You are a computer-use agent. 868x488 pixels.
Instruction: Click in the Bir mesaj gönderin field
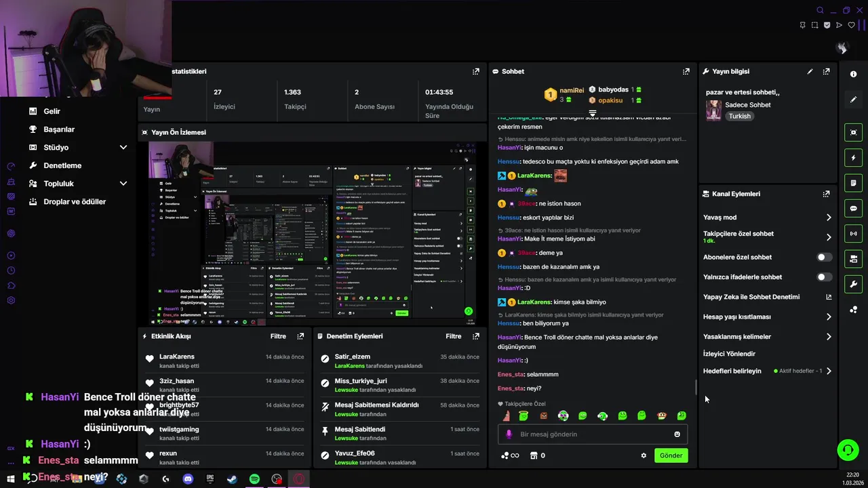(x=591, y=434)
